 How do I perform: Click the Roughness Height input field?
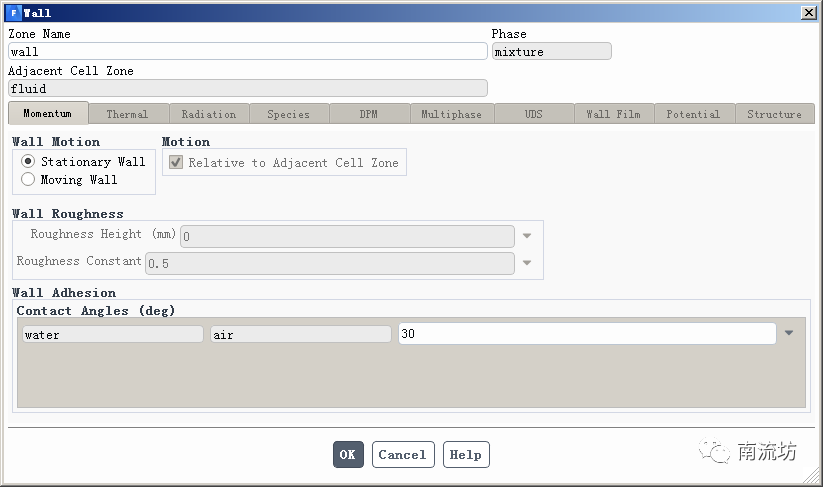point(347,236)
